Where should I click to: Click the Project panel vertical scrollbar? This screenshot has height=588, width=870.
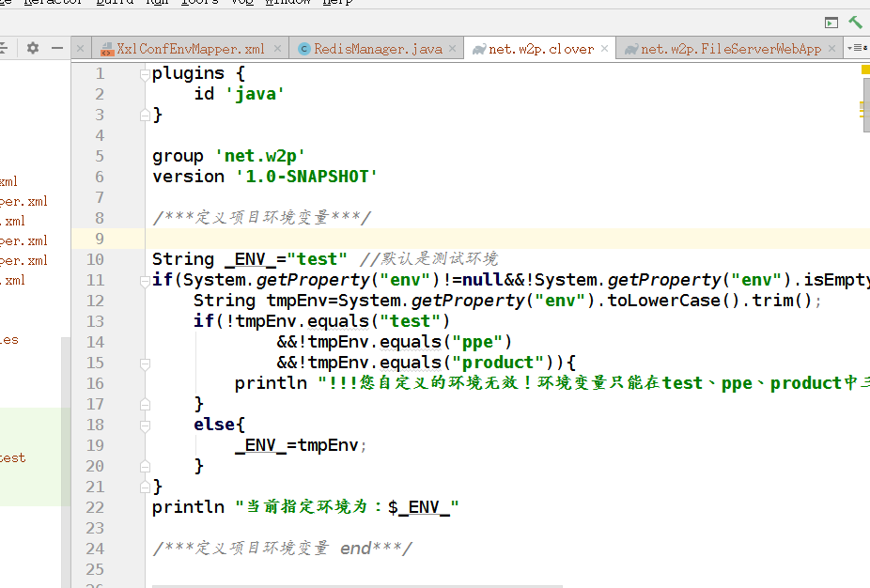coord(66,462)
